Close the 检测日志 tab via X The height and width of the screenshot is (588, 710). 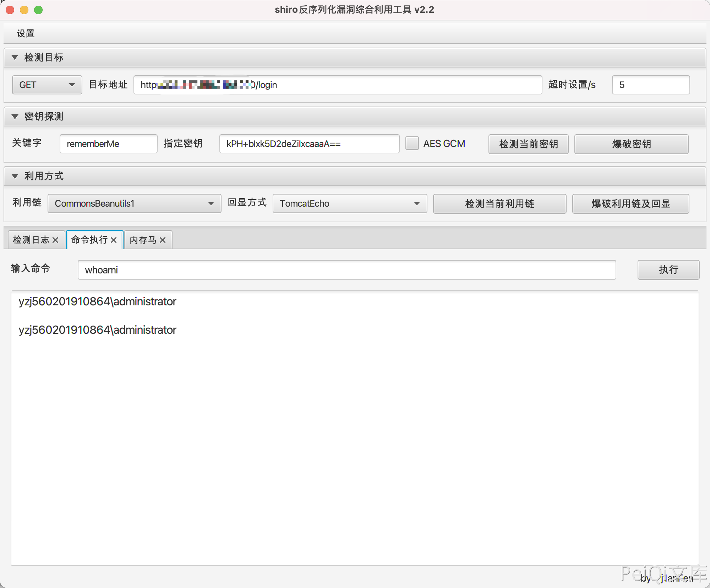(x=55, y=240)
